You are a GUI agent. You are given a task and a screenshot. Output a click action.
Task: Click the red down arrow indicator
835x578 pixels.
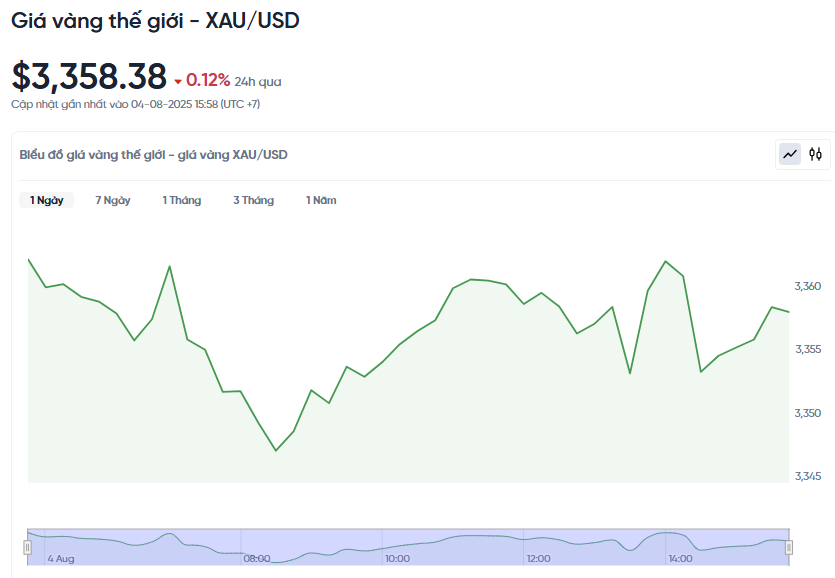point(178,82)
